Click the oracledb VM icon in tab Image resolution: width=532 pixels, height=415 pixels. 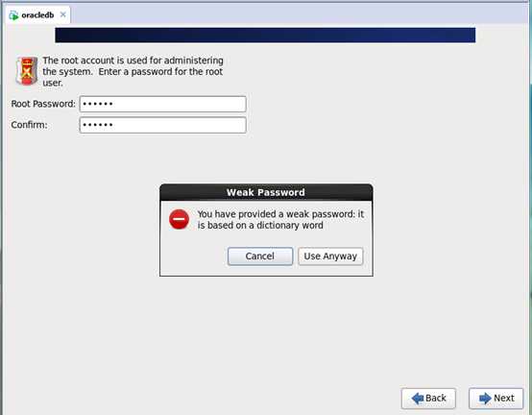point(13,15)
